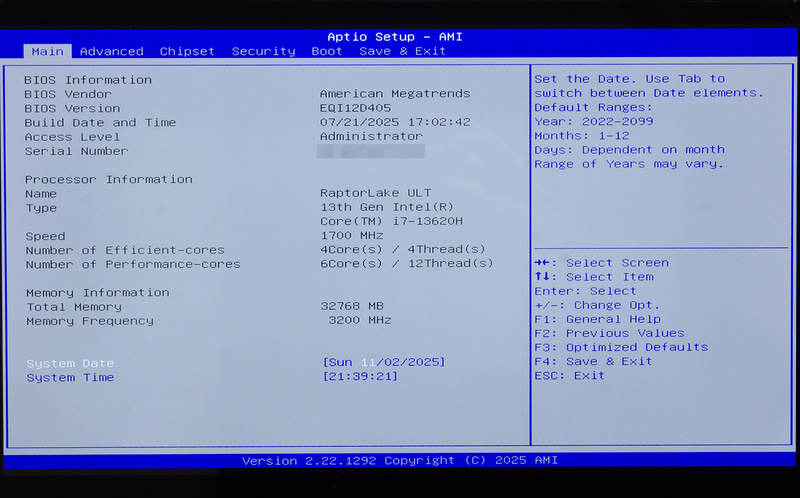Click the Name label under Processor Information
This screenshot has width=800, height=498.
pos(41,194)
